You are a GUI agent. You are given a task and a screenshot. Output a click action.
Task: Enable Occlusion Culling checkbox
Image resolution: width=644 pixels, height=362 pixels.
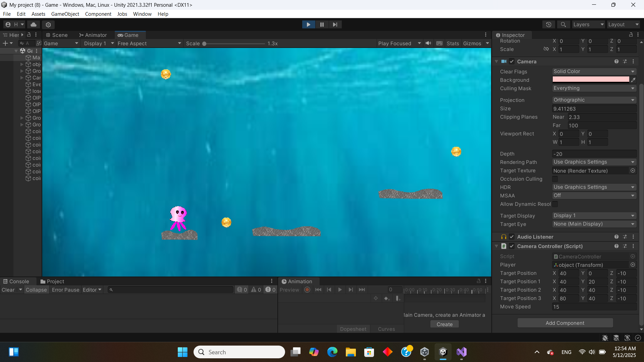click(555, 179)
